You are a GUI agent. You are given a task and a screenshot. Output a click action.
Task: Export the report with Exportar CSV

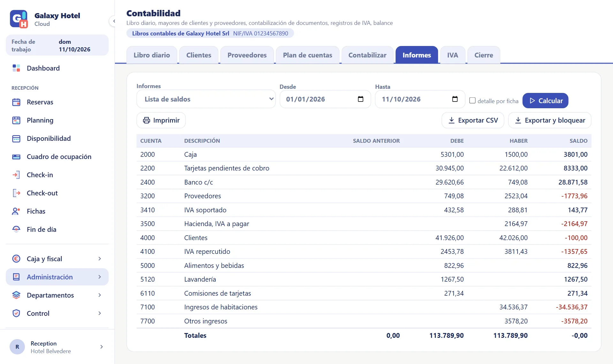pos(473,120)
